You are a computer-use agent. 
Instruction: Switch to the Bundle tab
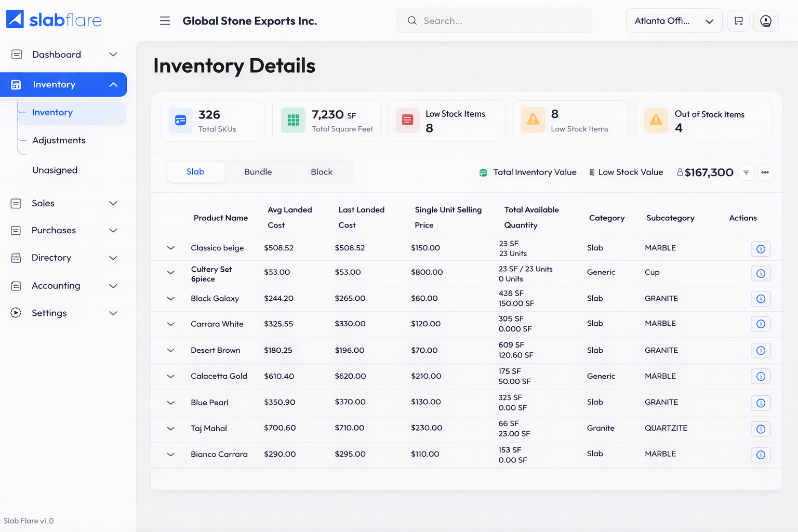[x=258, y=172]
